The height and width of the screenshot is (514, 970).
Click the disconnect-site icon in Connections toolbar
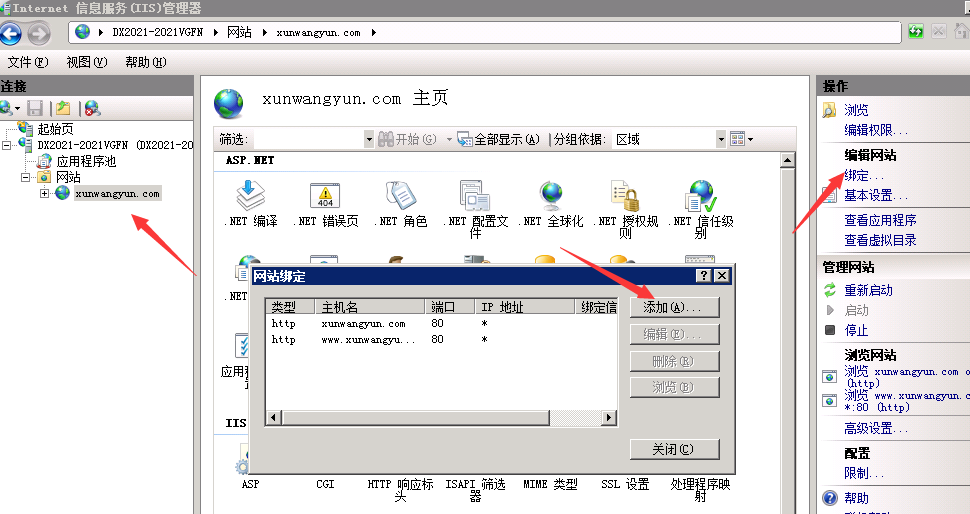click(92, 108)
